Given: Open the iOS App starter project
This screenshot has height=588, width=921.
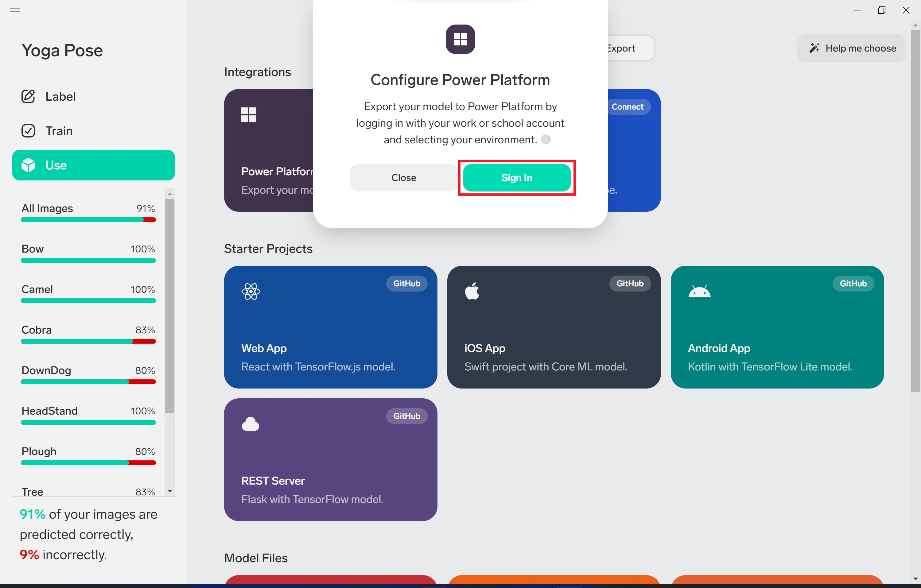Looking at the screenshot, I should pos(554,327).
